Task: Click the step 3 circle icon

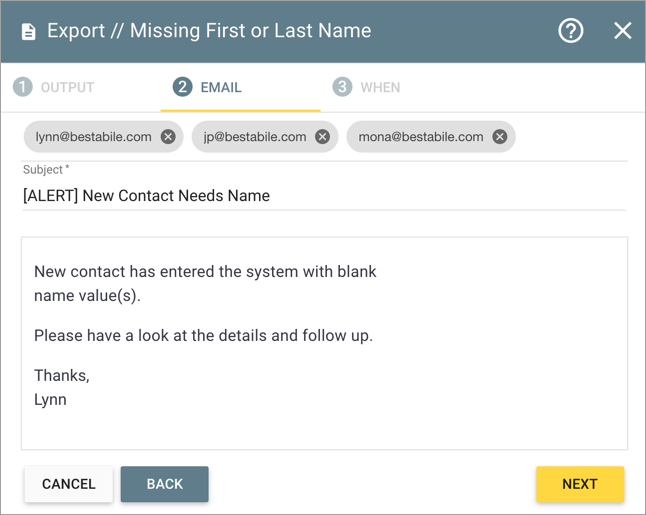Action: pyautogui.click(x=342, y=87)
